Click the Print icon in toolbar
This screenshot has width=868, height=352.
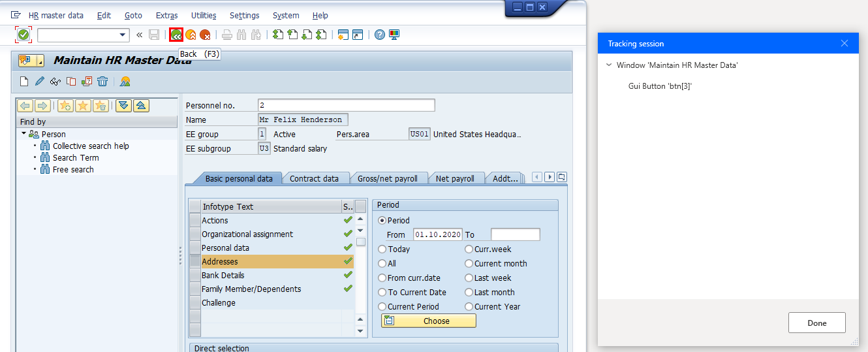[x=227, y=35]
